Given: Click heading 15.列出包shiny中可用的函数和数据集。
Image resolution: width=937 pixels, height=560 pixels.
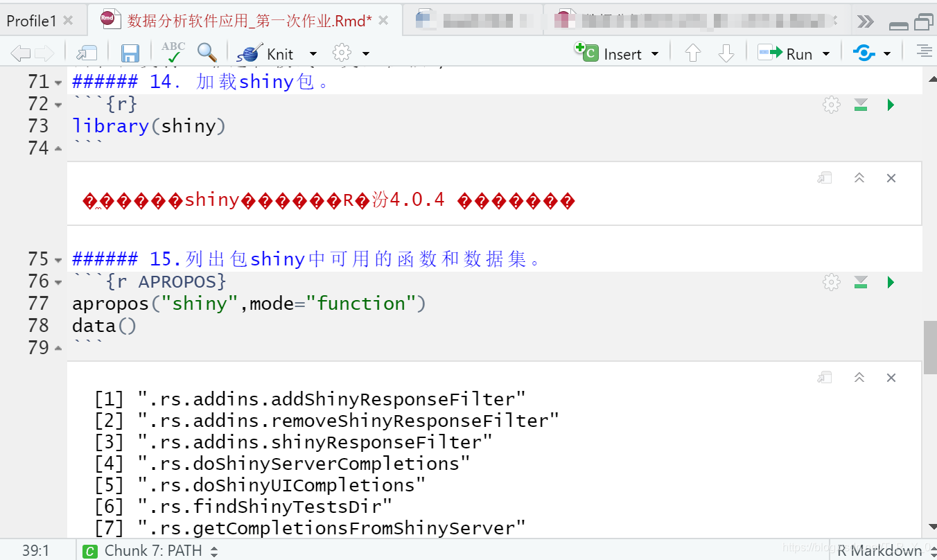Looking at the screenshot, I should coord(308,259).
